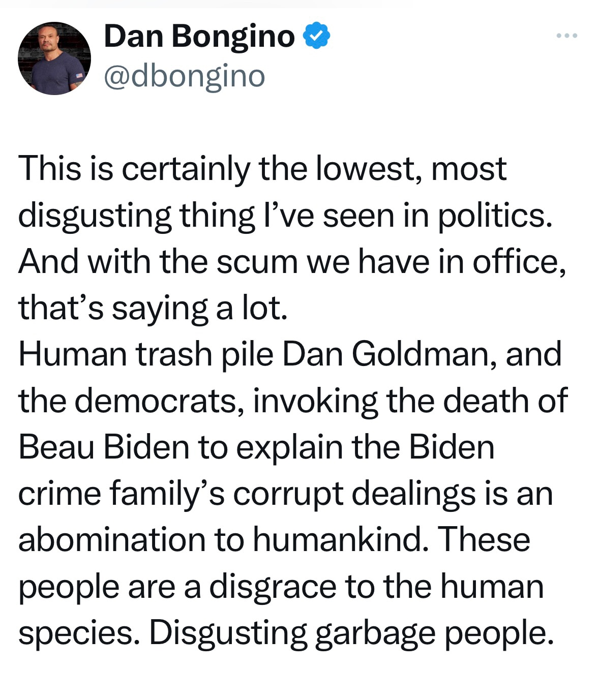The height and width of the screenshot is (700, 599).
Task: Click the word "disgrace" in the tweet
Action: pyautogui.click(x=273, y=586)
